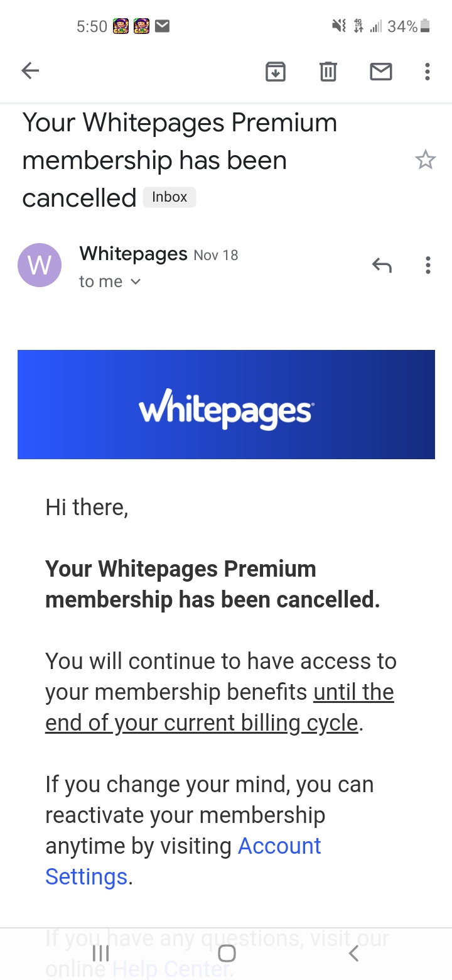Delete this email with trash icon
Screen dimensions: 452x980
click(x=328, y=72)
